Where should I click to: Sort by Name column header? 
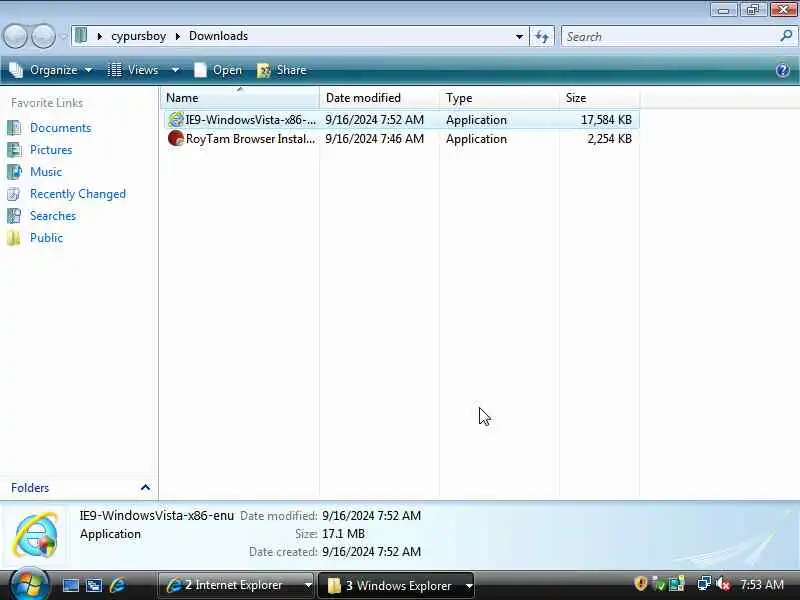click(x=240, y=97)
